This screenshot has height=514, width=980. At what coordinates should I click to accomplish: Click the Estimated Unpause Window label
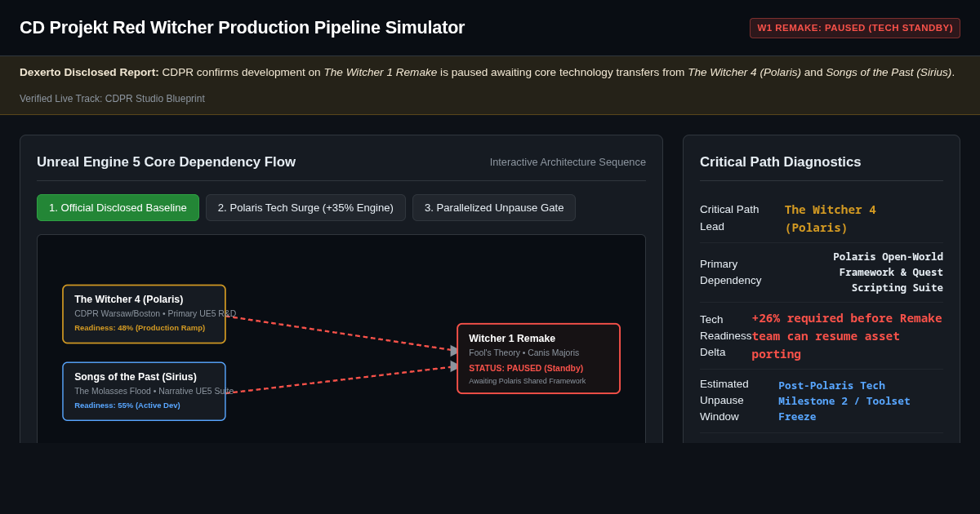tap(724, 401)
